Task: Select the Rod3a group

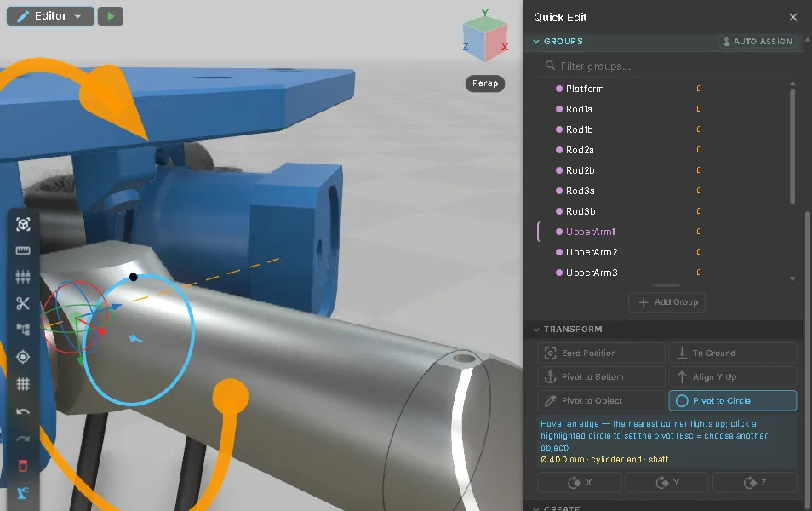Action: [x=580, y=192]
